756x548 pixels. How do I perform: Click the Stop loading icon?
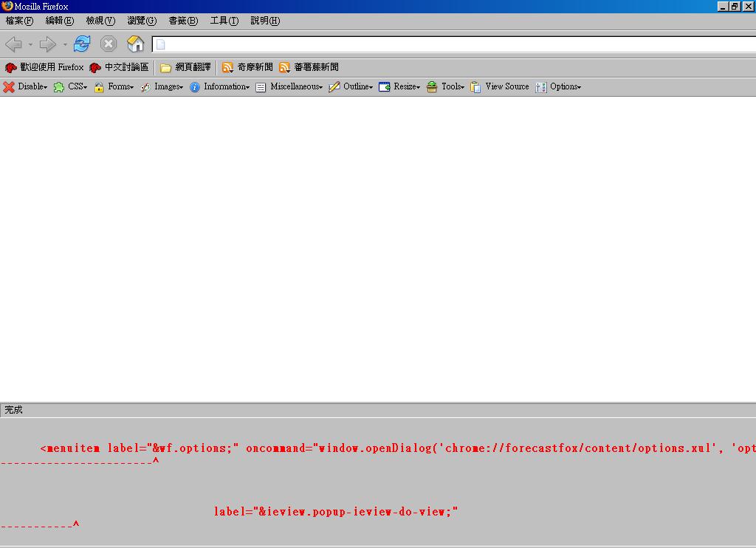point(109,44)
